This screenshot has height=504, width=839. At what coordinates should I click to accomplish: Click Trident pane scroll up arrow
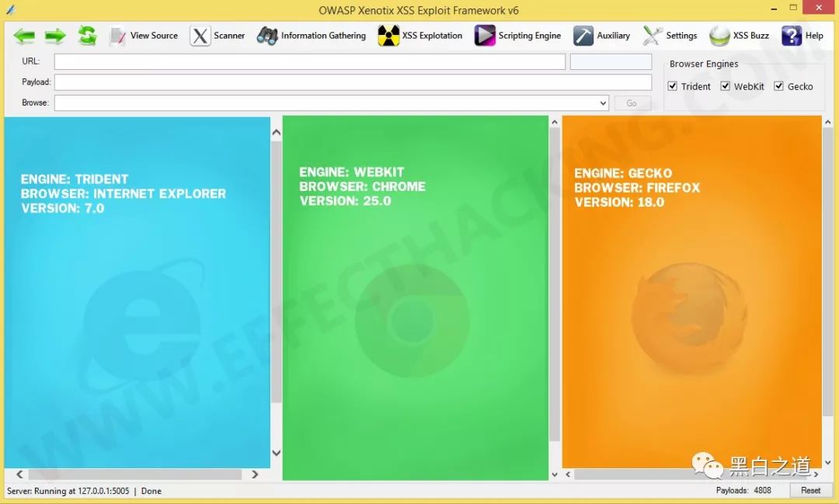coord(276,132)
